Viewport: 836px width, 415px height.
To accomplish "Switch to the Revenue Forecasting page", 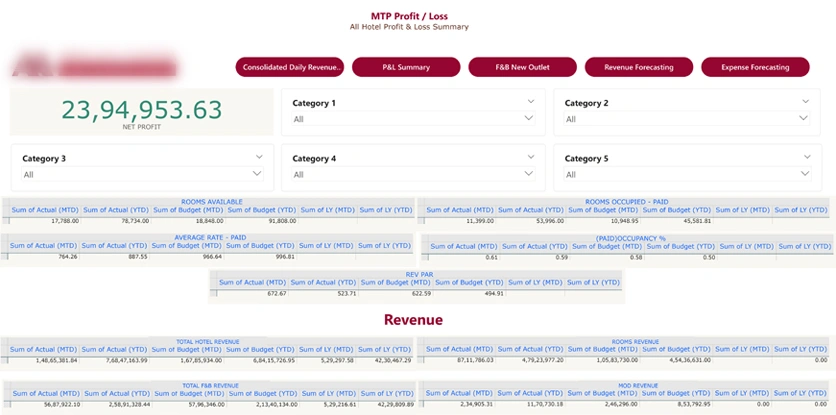I will pos(638,67).
